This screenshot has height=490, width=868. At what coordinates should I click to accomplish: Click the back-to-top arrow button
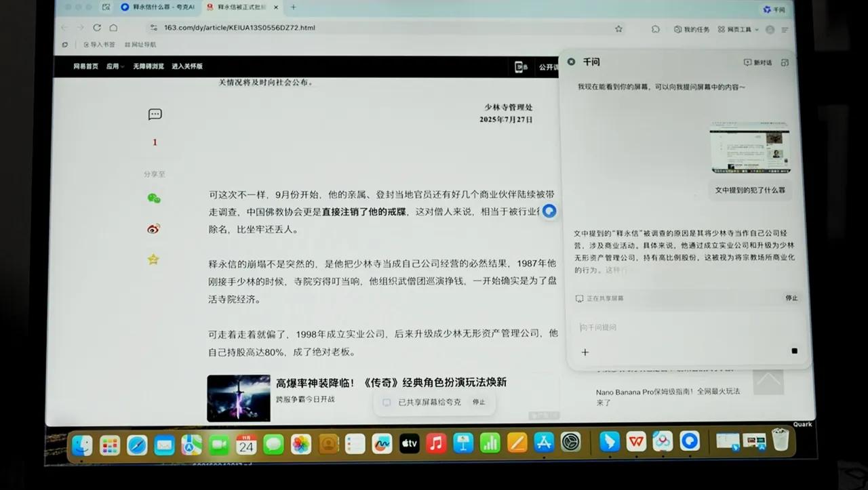pyautogui.click(x=768, y=381)
